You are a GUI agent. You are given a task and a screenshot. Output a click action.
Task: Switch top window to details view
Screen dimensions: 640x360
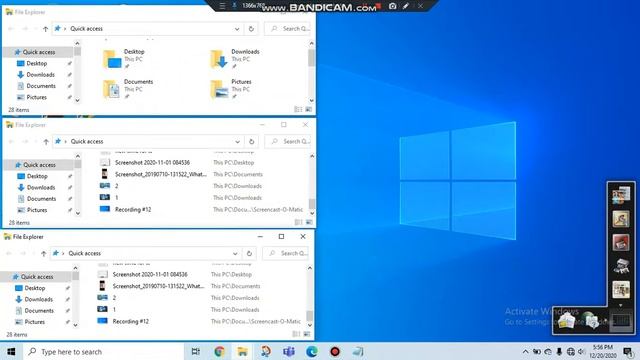point(298,109)
